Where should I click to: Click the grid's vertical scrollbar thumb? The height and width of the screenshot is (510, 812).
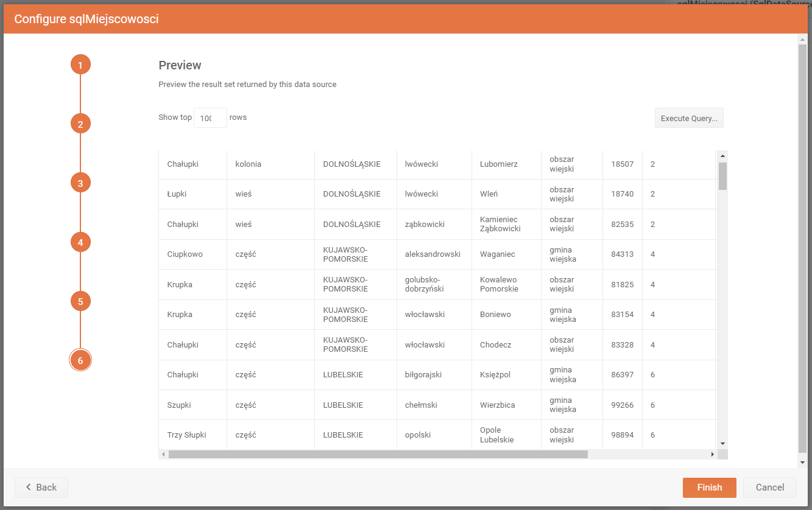(x=722, y=176)
